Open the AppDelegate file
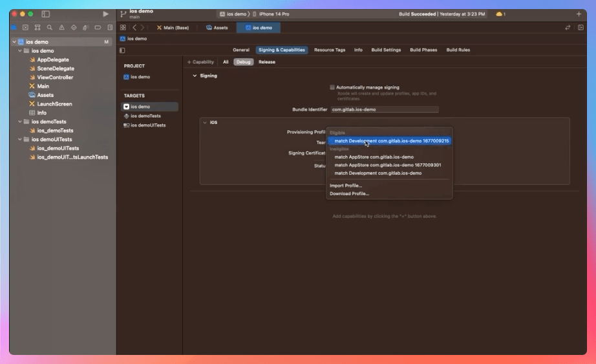Image resolution: width=596 pixels, height=364 pixels. [x=53, y=59]
